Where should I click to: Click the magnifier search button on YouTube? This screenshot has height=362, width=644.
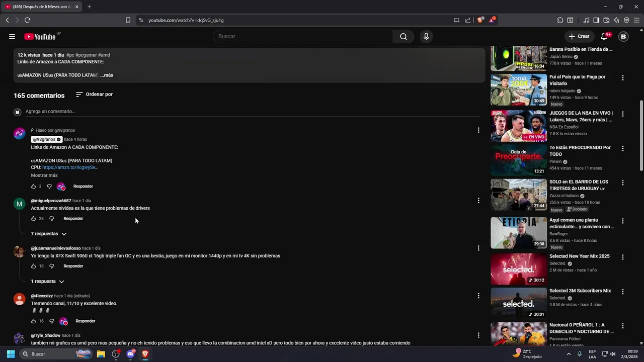(404, 36)
